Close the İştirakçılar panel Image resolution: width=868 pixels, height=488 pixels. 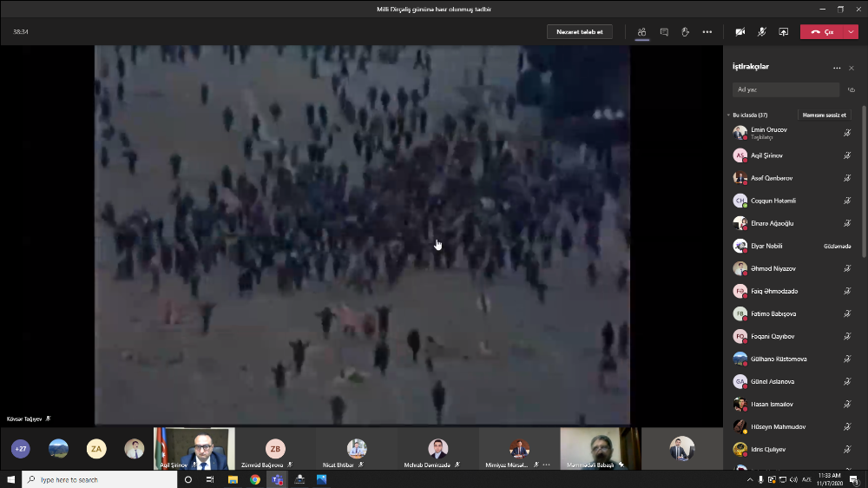pyautogui.click(x=852, y=68)
